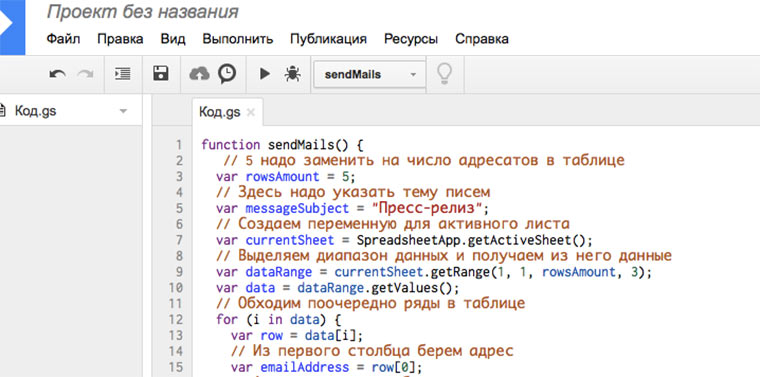
Task: Select Код.gs in the file sidebar
Action: coord(35,111)
